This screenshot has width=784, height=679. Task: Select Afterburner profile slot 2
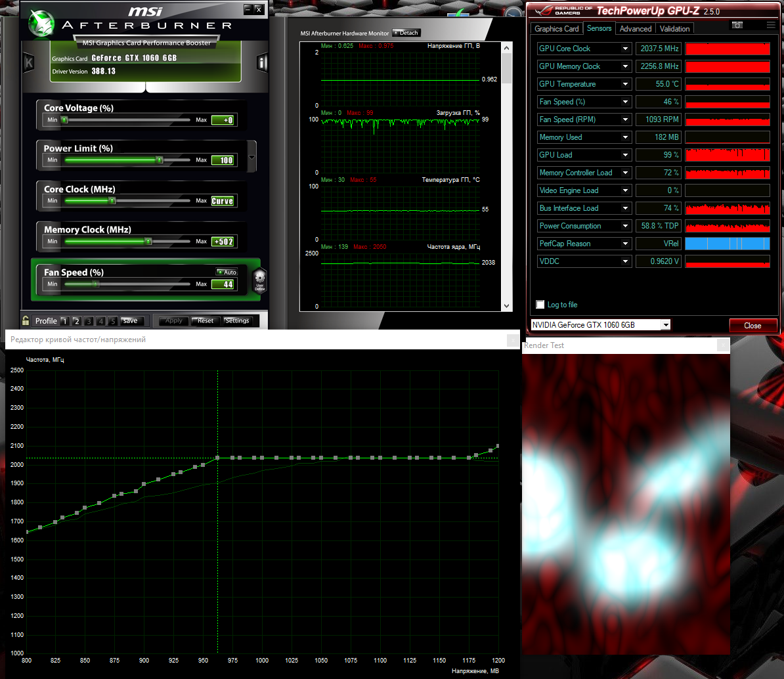pyautogui.click(x=77, y=321)
